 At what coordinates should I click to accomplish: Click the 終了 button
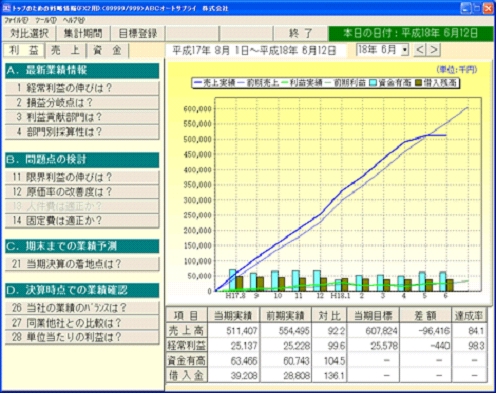pos(300,33)
